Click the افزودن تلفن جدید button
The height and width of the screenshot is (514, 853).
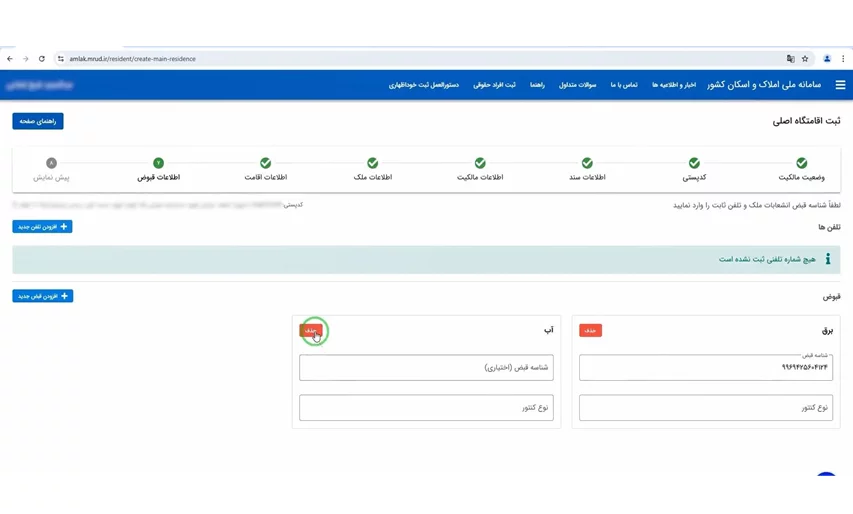point(42,227)
